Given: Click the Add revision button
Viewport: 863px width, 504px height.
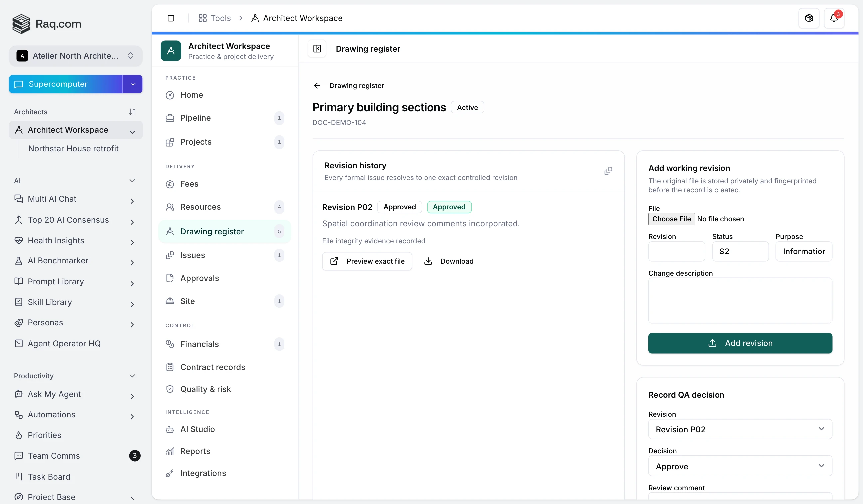Looking at the screenshot, I should point(740,343).
